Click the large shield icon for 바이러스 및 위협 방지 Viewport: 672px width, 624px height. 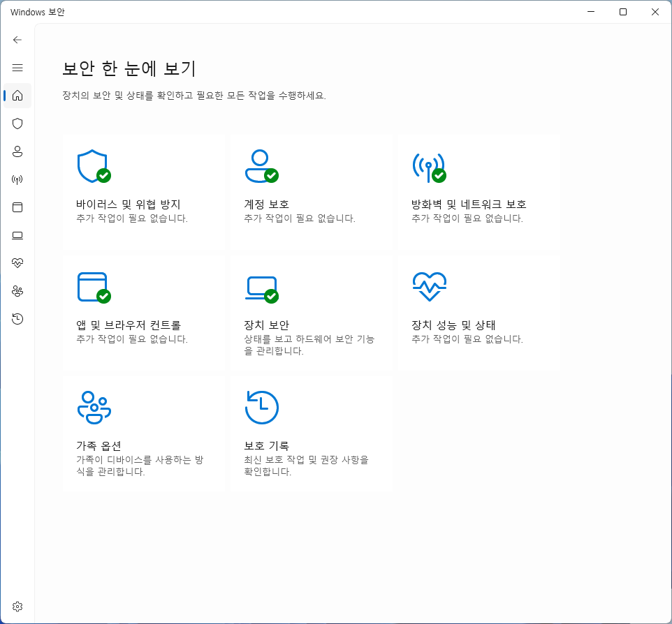(x=94, y=166)
